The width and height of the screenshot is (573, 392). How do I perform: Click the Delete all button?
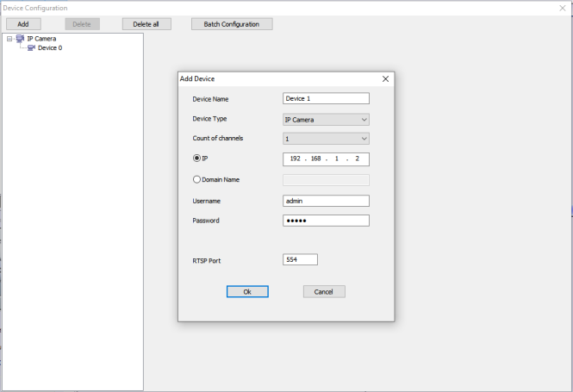point(146,24)
